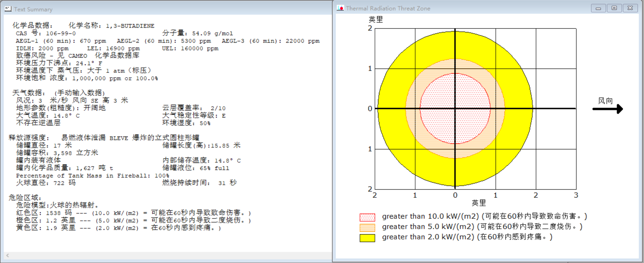Image resolution: width=644 pixels, height=263 pixels.
Task: Click the ambient humidity 50% entry
Action: [x=186, y=123]
